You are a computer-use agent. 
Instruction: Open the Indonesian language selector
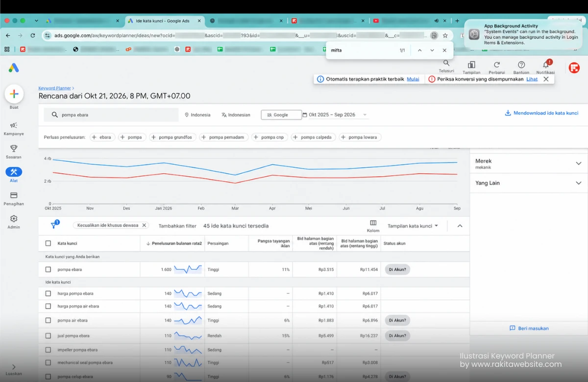click(236, 115)
